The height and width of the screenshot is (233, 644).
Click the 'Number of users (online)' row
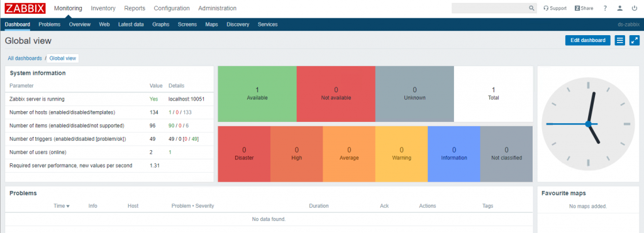pos(109,152)
